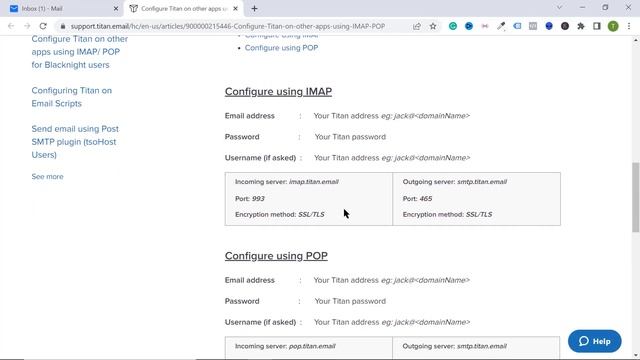Go back with the browser back arrow
The height and width of the screenshot is (360, 640).
(x=11, y=26)
